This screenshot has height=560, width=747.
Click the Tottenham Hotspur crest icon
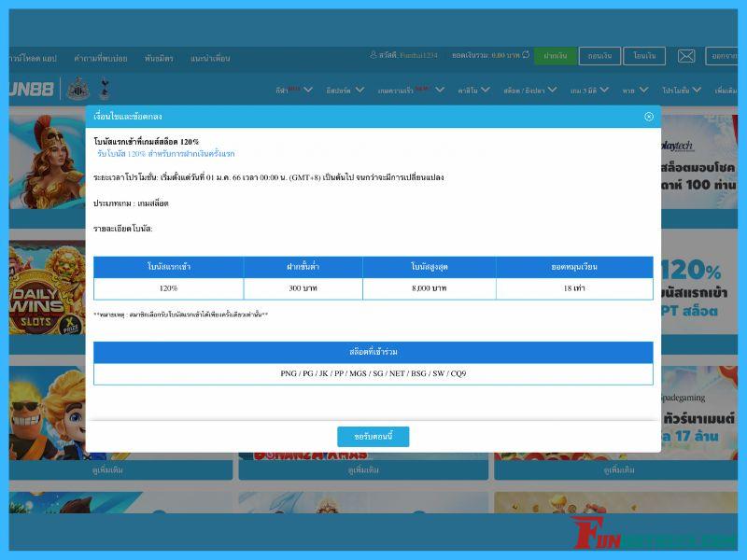click(x=105, y=89)
